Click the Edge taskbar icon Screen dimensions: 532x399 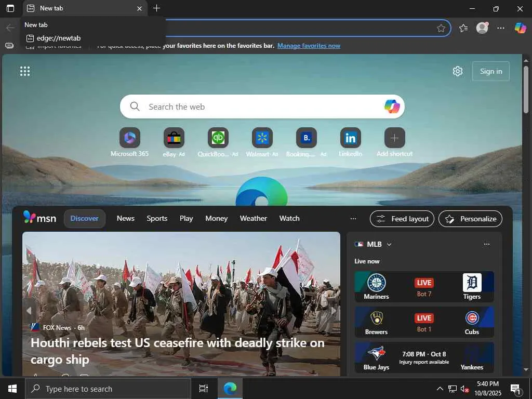pos(230,389)
